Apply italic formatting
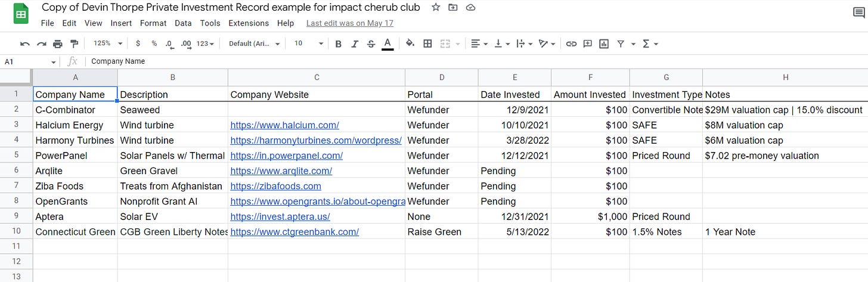Viewport: 868px width, 282px height. [355, 44]
